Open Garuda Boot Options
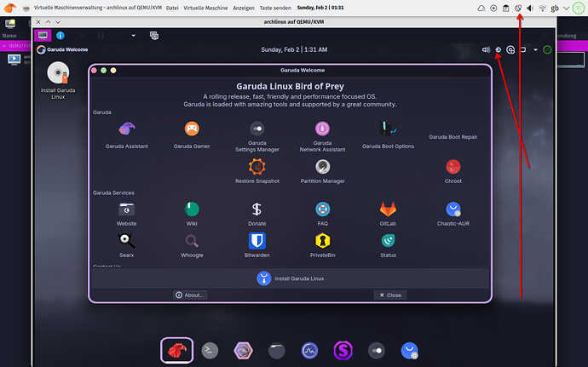Image resolution: width=588 pixels, height=367 pixels. (x=388, y=135)
